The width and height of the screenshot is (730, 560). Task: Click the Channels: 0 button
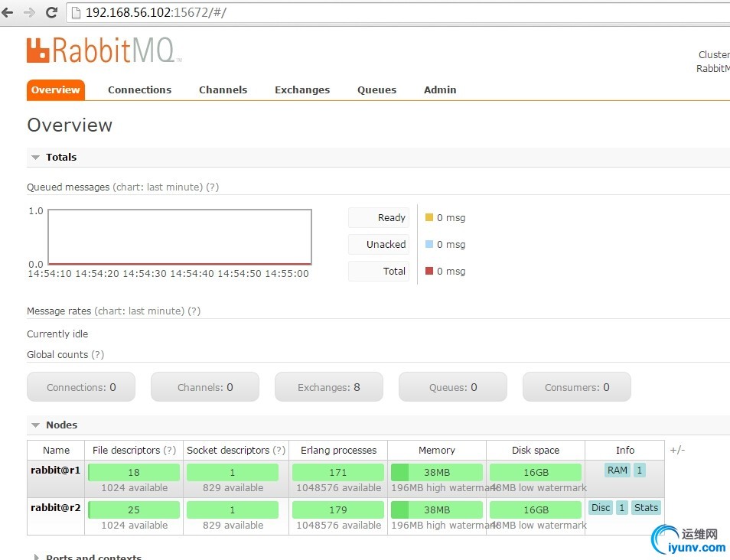[x=205, y=387]
